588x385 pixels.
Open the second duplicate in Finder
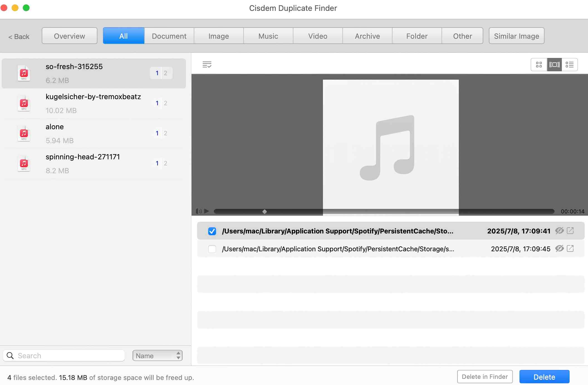pos(571,249)
